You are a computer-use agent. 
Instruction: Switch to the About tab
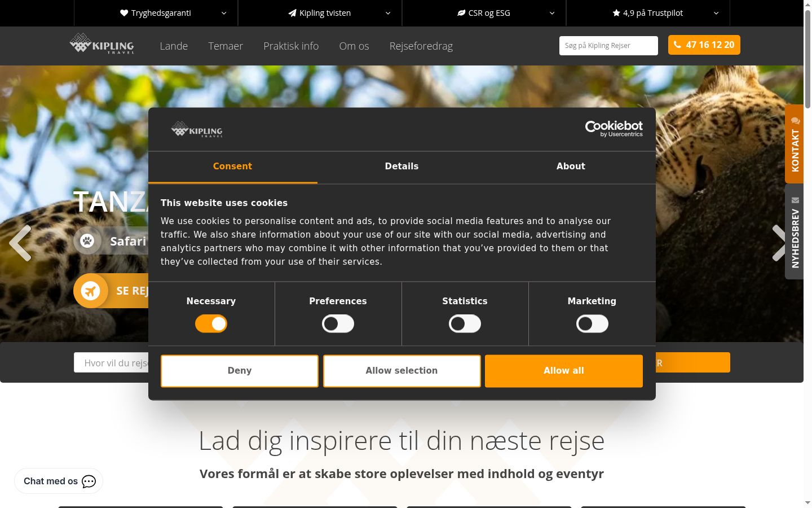pos(571,167)
